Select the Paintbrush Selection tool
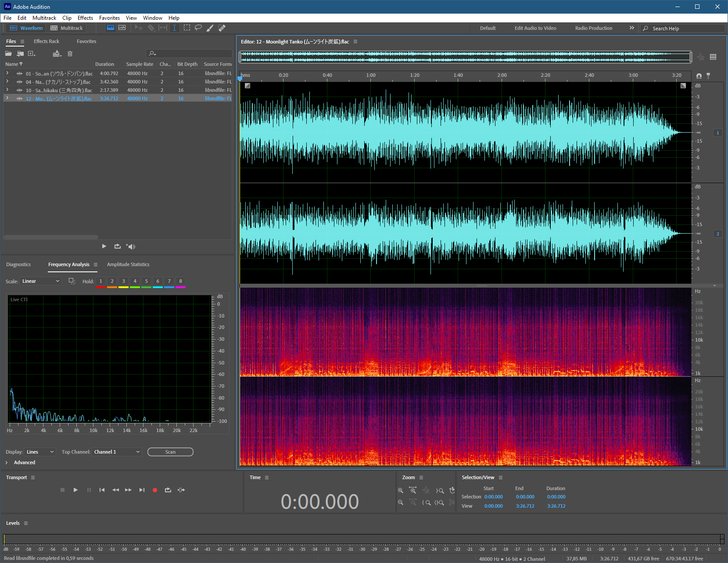Image resolution: width=728 pixels, height=563 pixels. pos(210,28)
